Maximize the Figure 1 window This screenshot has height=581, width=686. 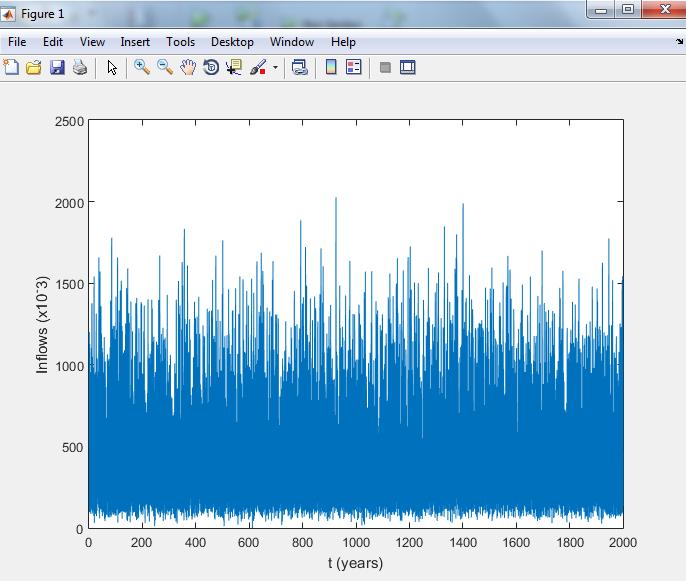point(628,9)
